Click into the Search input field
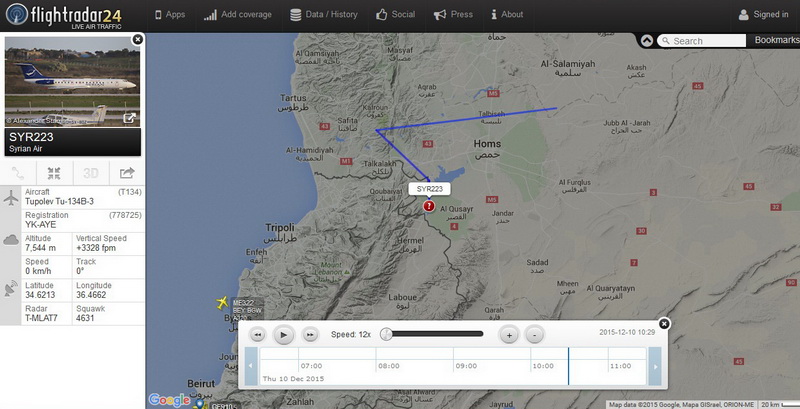The height and width of the screenshot is (409, 800). [x=702, y=41]
